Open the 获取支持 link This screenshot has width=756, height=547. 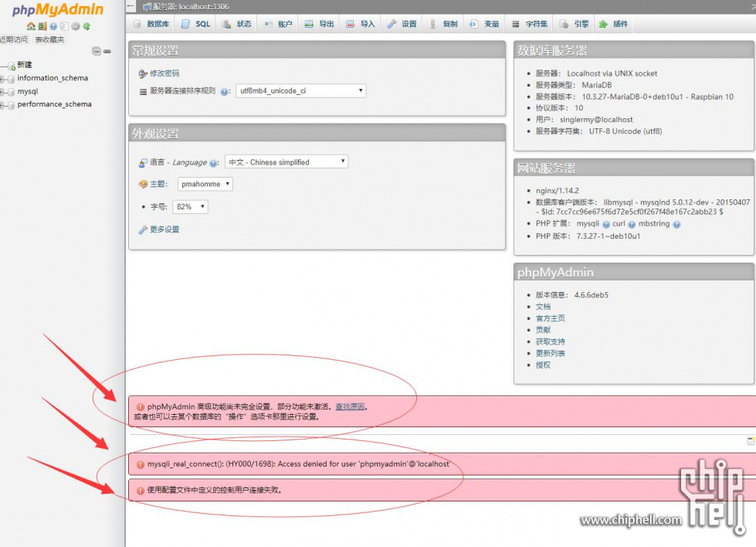tap(550, 341)
